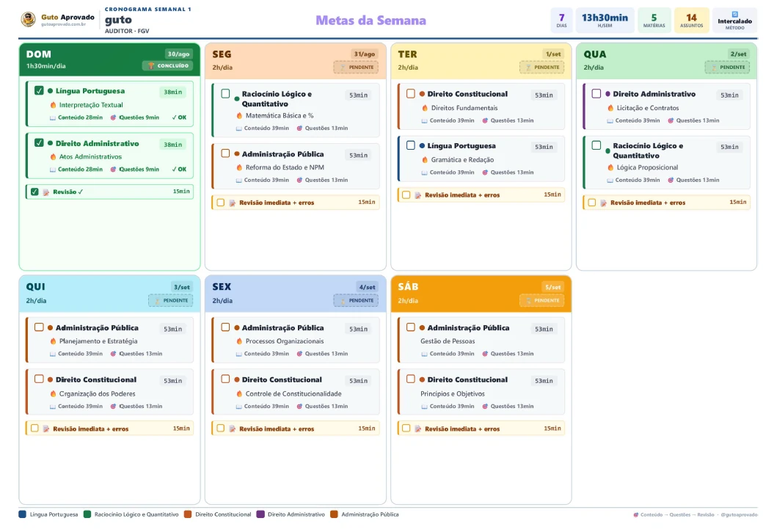Click the hourglass icon on SEG PENDENTE badge

343,67
